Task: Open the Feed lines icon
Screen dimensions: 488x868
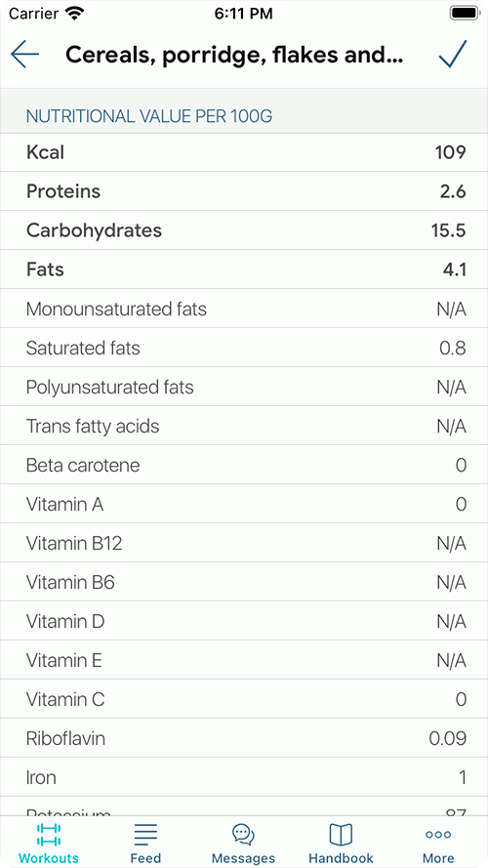Action: 146,834
